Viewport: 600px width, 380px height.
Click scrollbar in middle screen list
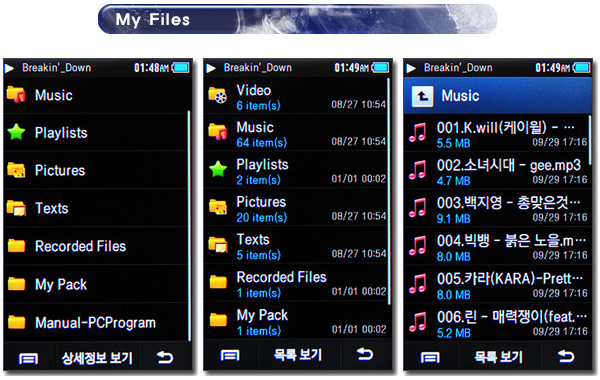pyautogui.click(x=389, y=191)
